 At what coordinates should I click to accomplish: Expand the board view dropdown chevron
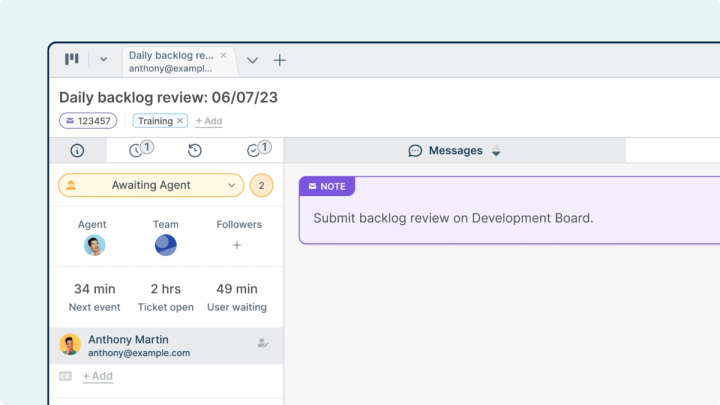(x=103, y=60)
